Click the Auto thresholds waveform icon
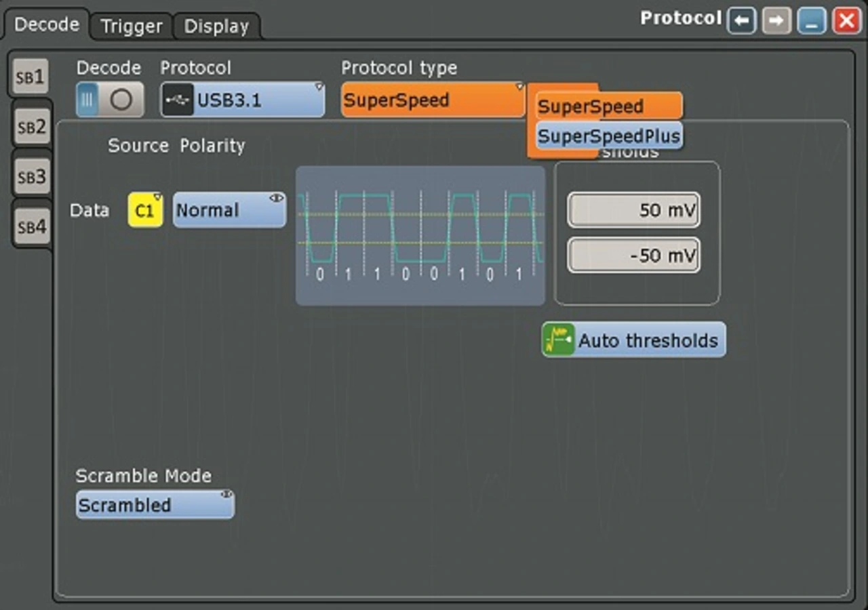The image size is (868, 610). click(558, 340)
